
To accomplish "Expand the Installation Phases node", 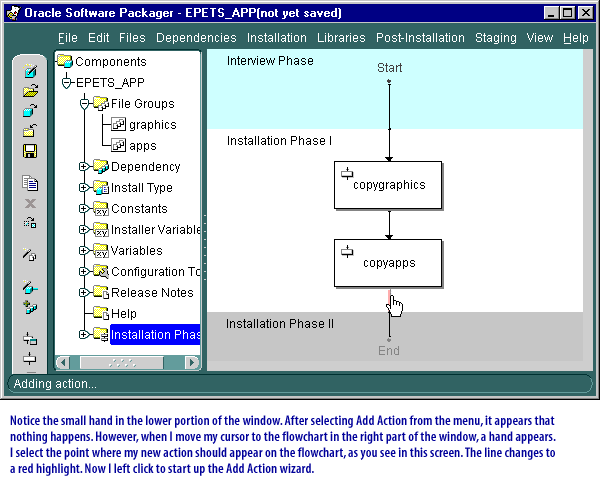I will (x=84, y=334).
